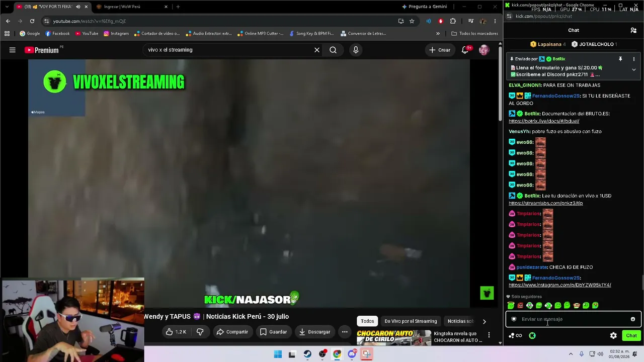644x362 pixels.
Task: Select the Noticias filter chip
Action: point(460,321)
